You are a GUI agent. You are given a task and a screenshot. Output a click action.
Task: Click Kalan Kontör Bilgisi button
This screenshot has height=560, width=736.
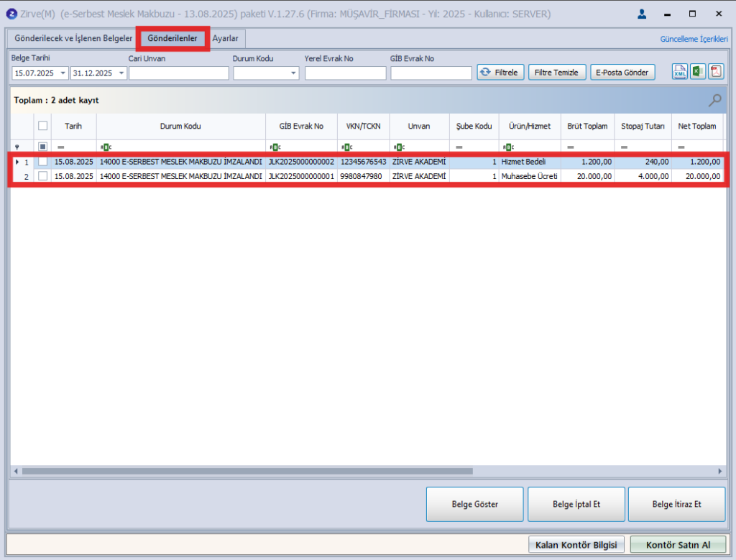[x=576, y=545]
